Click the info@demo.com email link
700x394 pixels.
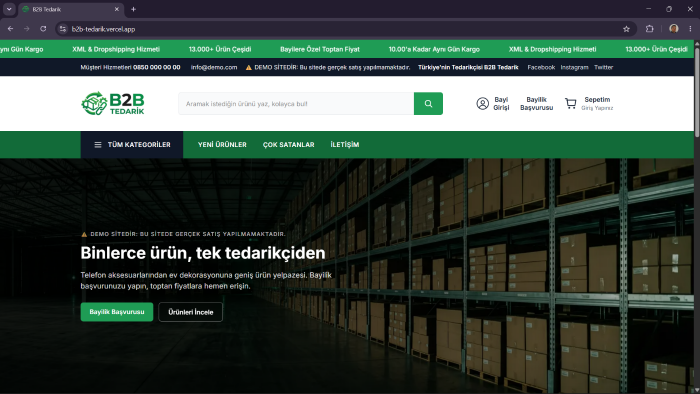(214, 67)
